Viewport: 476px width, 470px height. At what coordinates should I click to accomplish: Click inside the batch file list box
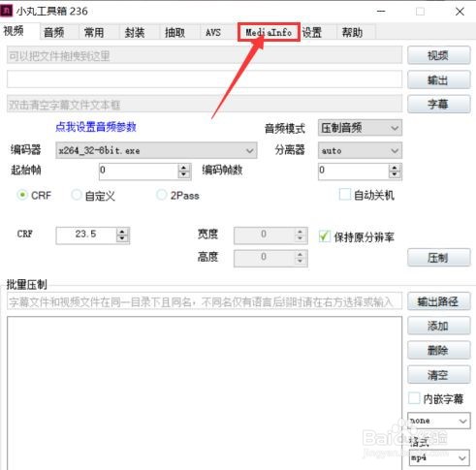point(205,392)
